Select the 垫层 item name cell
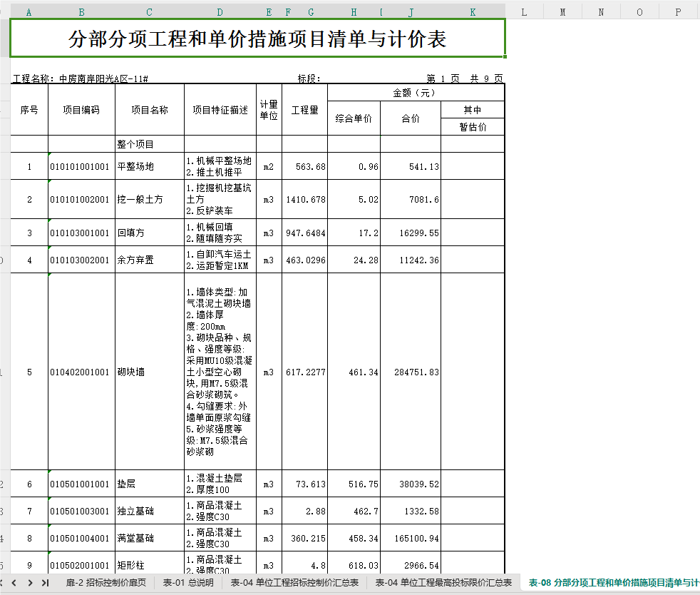700x595 pixels. (150, 484)
